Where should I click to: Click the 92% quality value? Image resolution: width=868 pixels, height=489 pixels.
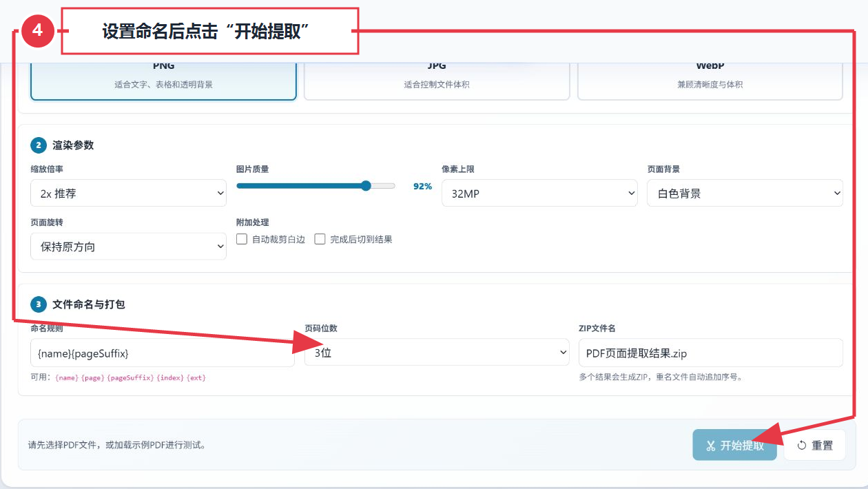click(422, 187)
